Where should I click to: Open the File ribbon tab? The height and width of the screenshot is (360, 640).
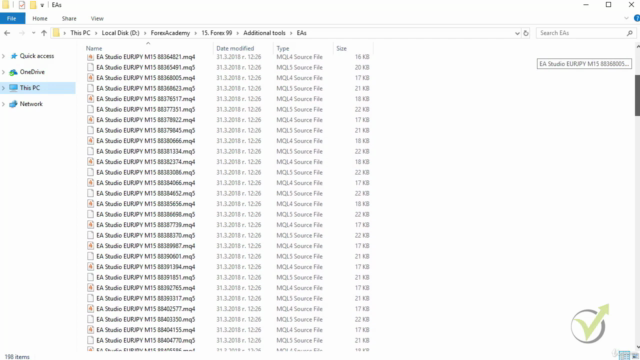[12, 18]
